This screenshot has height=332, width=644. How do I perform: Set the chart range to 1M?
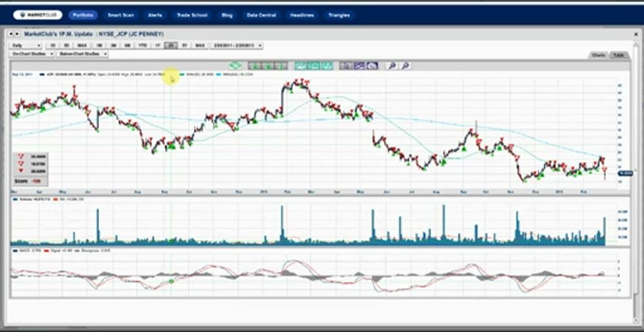click(x=99, y=46)
